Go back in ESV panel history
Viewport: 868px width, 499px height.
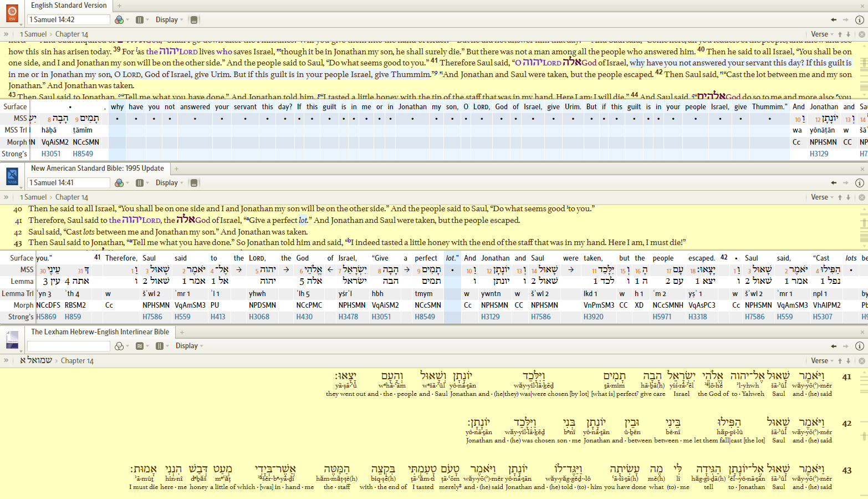[834, 20]
